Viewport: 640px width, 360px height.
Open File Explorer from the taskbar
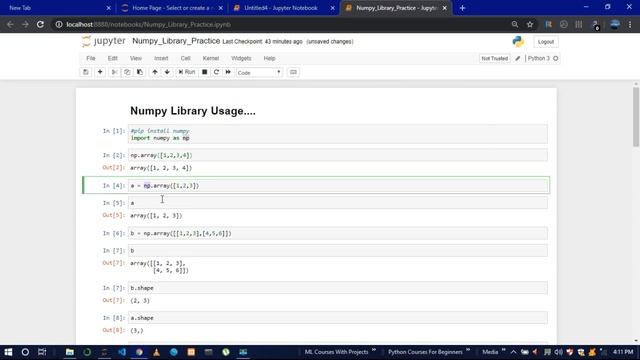coord(70,352)
